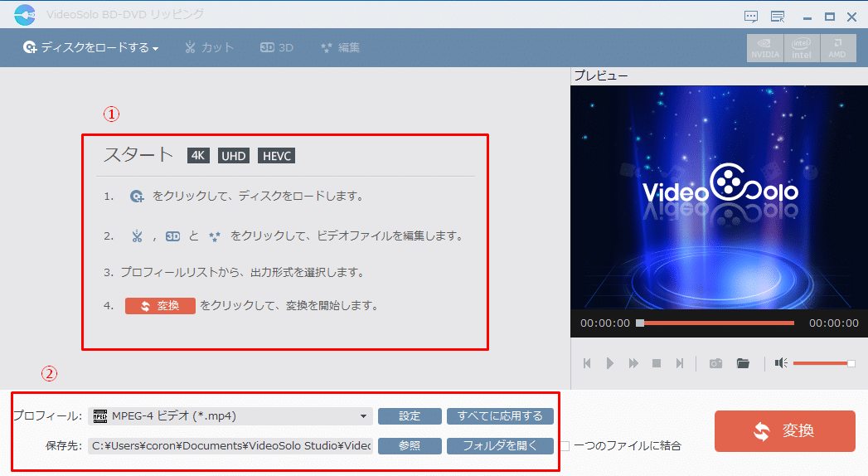Open the プロフィール format dropdown
The width and height of the screenshot is (868, 476).
[x=230, y=416]
